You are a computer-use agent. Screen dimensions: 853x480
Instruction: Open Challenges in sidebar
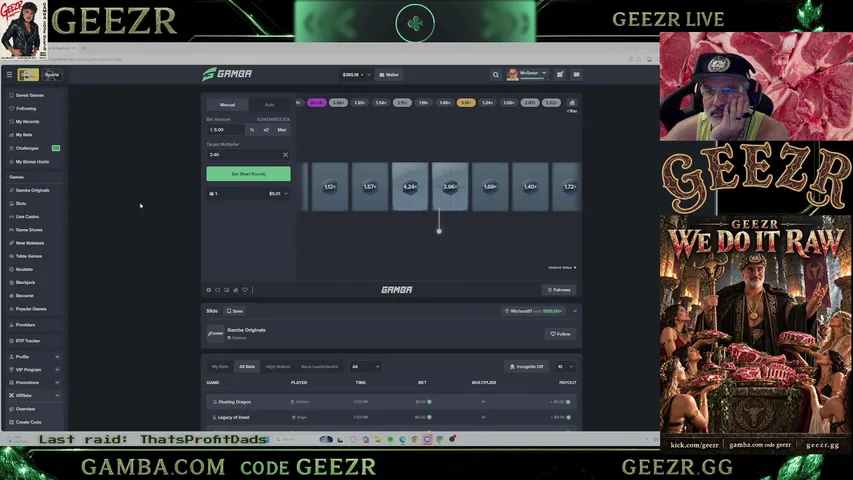[x=27, y=148]
